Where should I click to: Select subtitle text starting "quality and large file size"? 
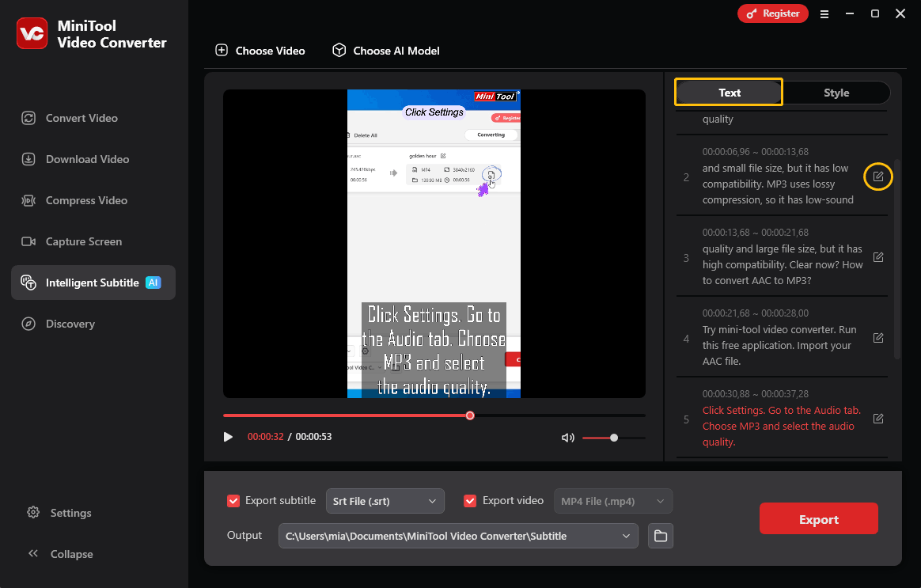click(783, 265)
